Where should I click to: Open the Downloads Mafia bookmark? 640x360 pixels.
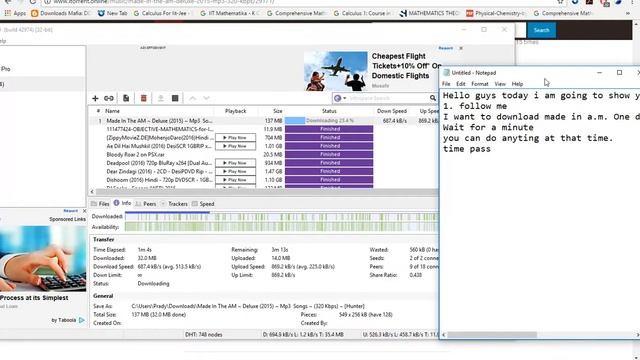[x=60, y=13]
